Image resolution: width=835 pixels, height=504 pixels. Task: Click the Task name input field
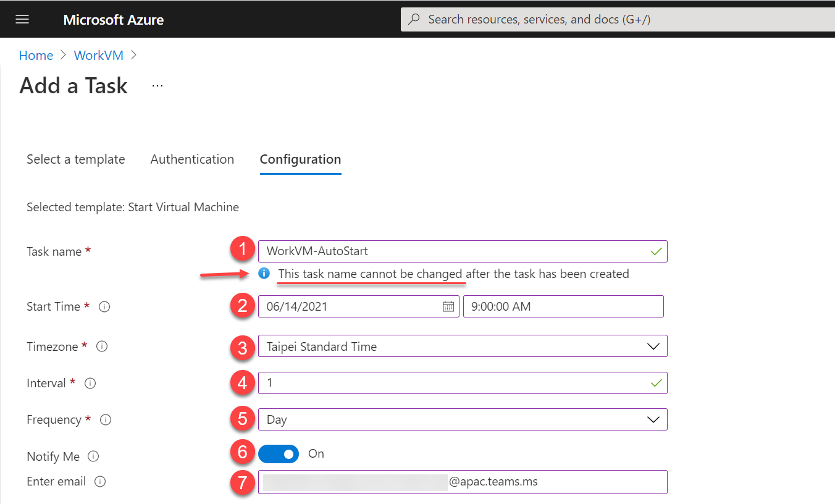(x=463, y=251)
